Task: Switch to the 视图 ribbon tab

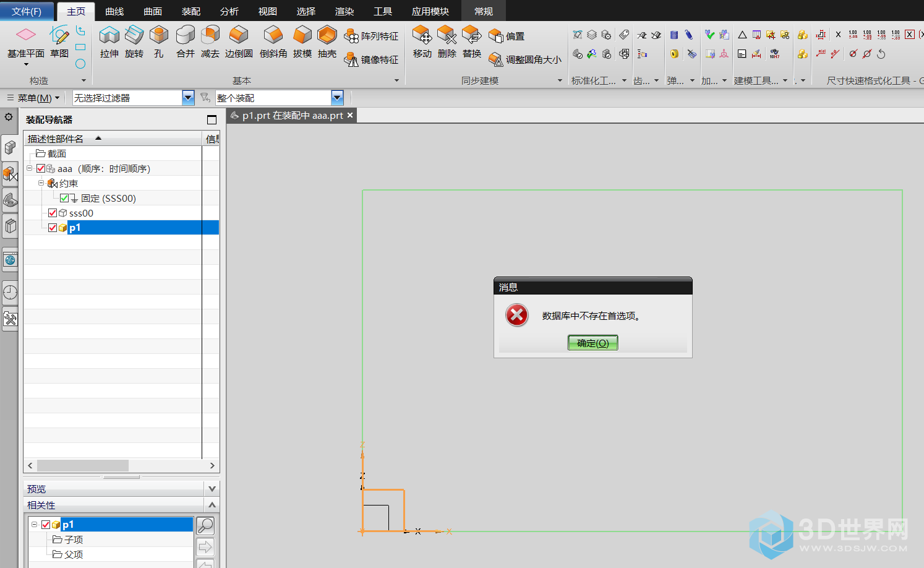Action: click(x=268, y=11)
